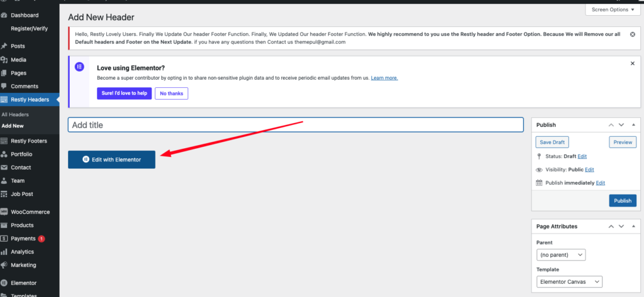Click the Elementor icon in sidebar
Image resolution: width=644 pixels, height=297 pixels.
4,283
